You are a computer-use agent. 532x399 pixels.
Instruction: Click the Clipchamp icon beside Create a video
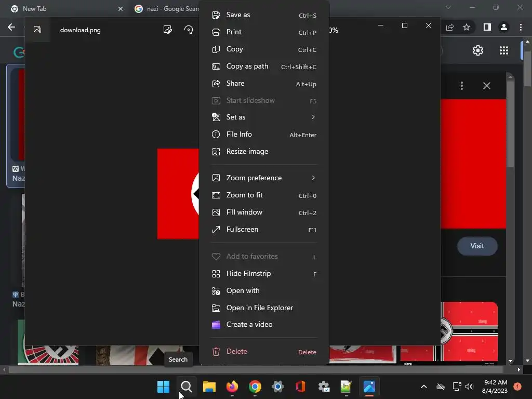(x=216, y=325)
